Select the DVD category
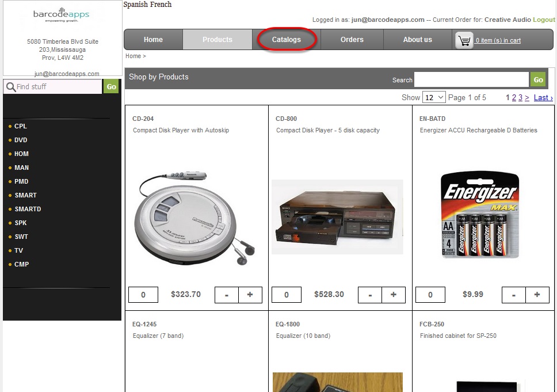Screen dimensions: 557x392 (x=21, y=140)
